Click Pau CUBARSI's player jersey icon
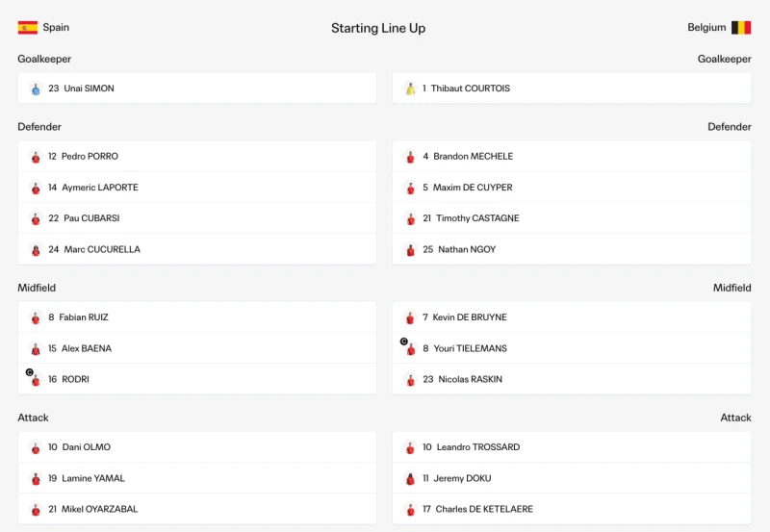Screen dimensions: 770x532 [x=36, y=218]
